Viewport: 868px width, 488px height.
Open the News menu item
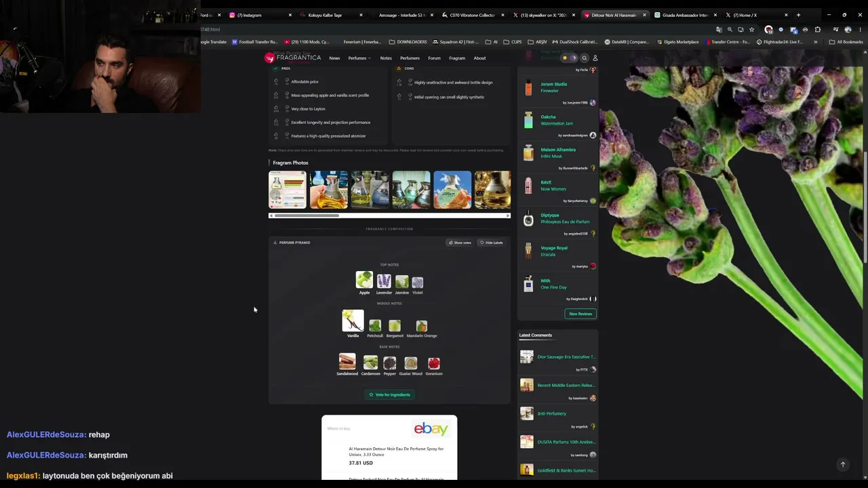[x=334, y=58]
